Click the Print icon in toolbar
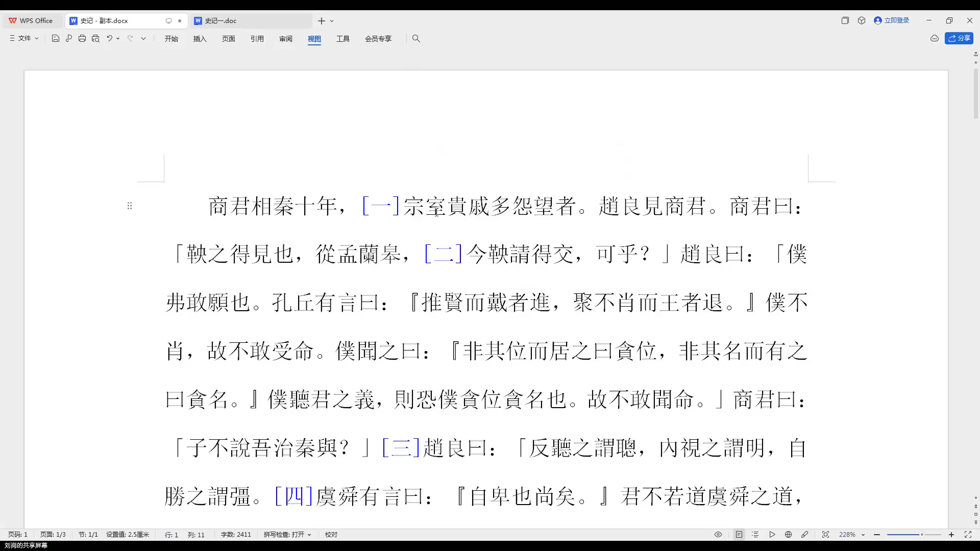 click(x=82, y=39)
